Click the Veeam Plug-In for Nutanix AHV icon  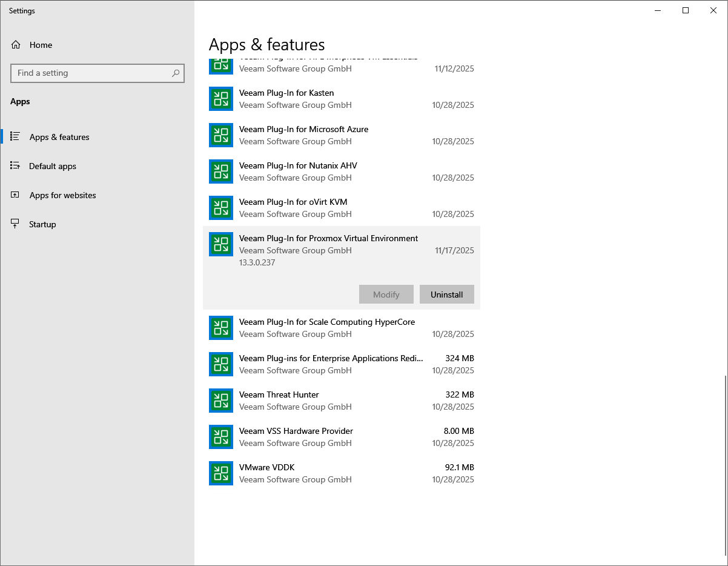click(x=221, y=171)
